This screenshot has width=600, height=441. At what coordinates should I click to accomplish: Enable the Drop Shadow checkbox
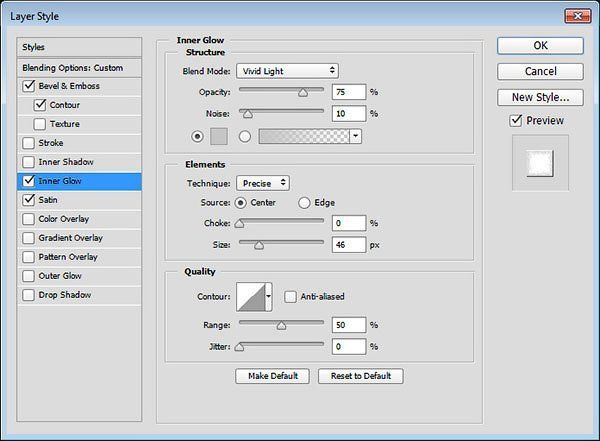click(x=29, y=295)
